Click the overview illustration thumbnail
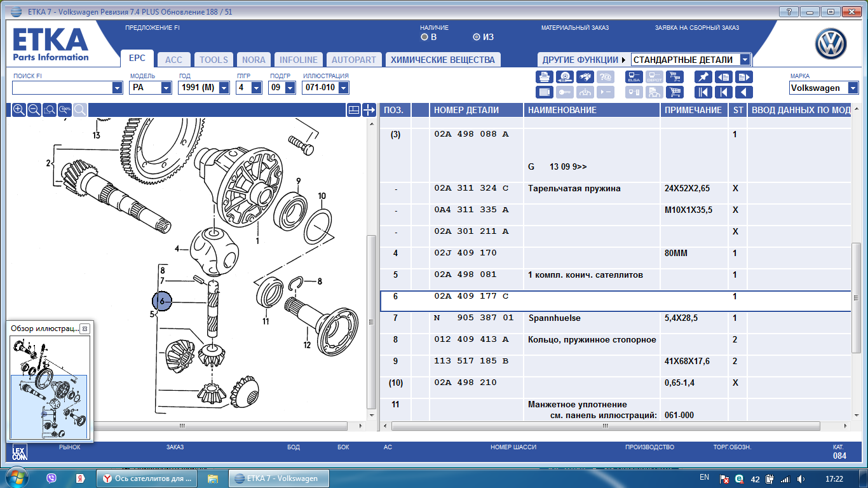Screen dimensions: 868x488 pos(50,388)
